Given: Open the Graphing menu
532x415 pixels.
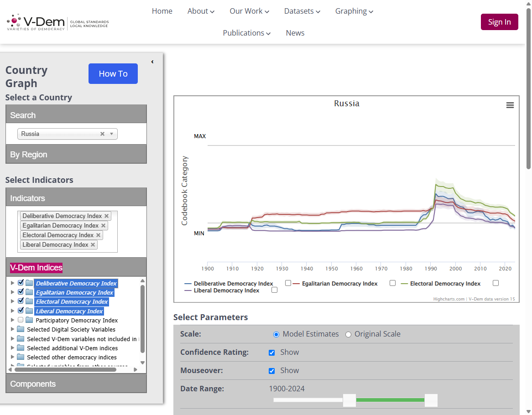Looking at the screenshot, I should [x=354, y=11].
